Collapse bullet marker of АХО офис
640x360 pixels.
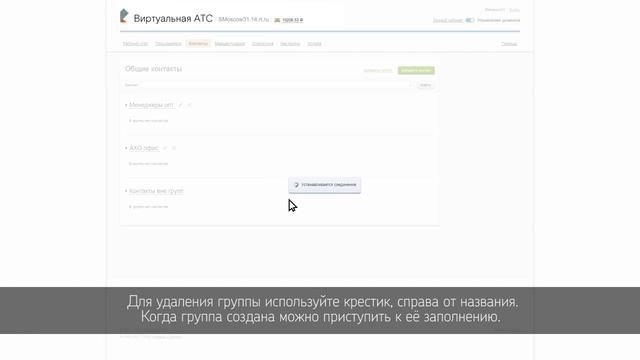point(126,148)
